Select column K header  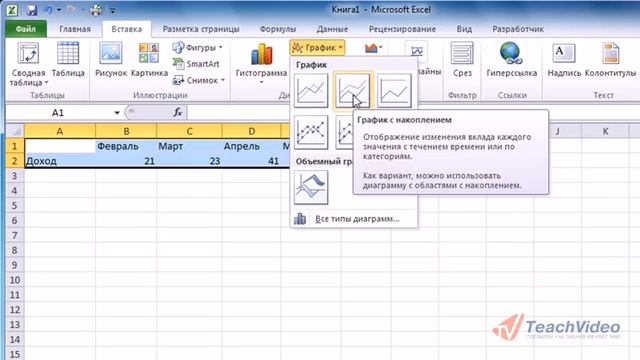[605, 131]
